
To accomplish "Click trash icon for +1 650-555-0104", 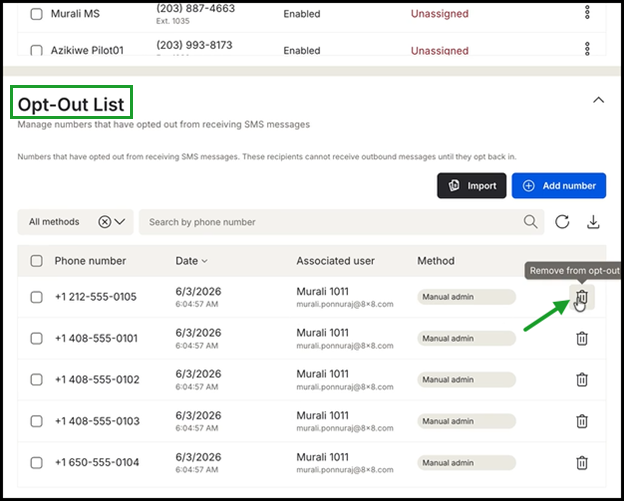I will click(582, 462).
